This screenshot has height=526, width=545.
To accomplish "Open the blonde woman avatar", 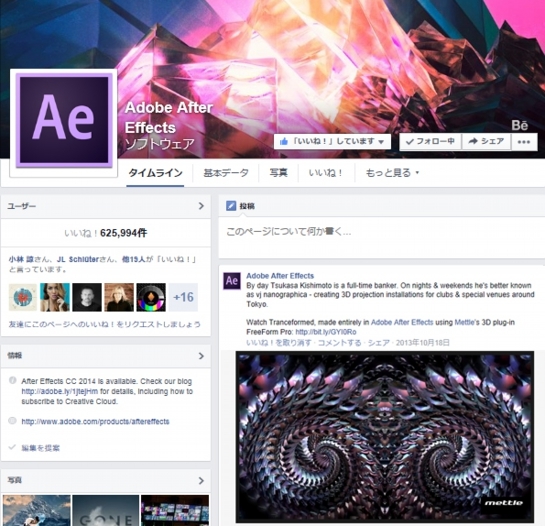I will click(119, 297).
